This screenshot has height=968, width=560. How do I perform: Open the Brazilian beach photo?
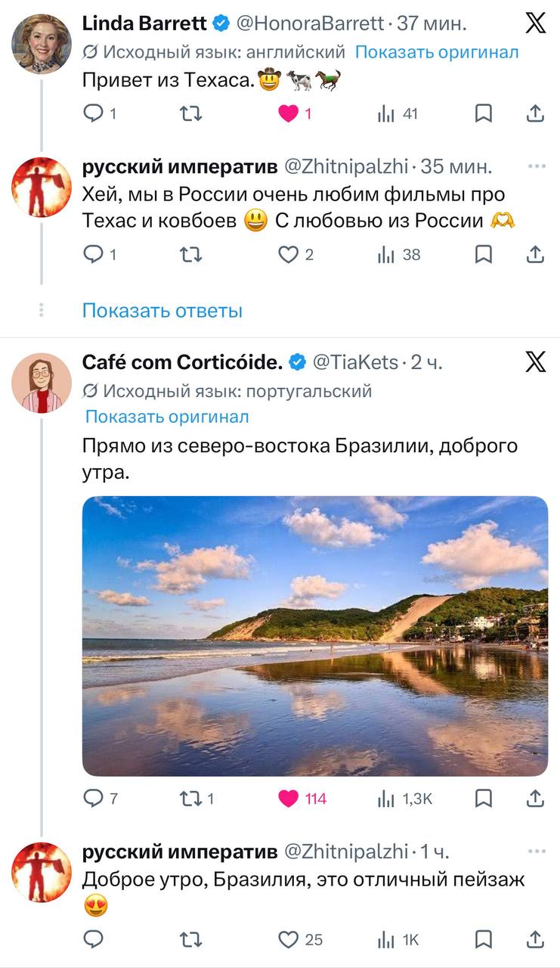(x=314, y=635)
